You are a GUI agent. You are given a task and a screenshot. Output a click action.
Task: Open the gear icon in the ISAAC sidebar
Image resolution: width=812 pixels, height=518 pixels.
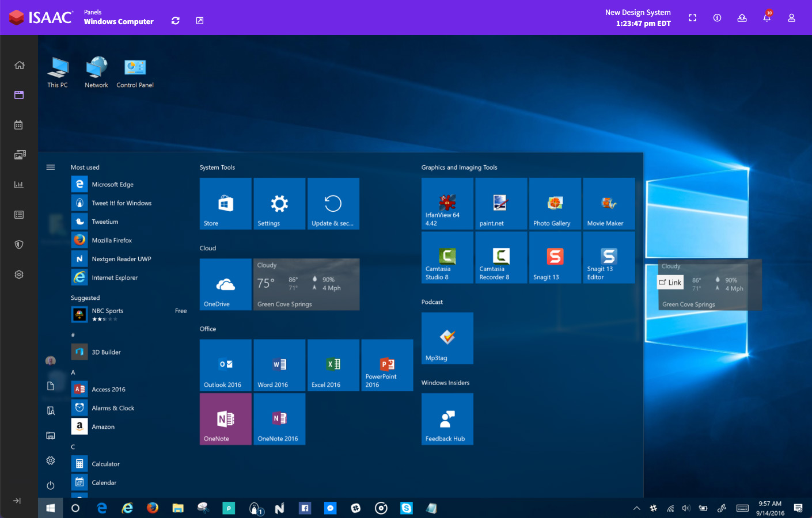click(19, 275)
